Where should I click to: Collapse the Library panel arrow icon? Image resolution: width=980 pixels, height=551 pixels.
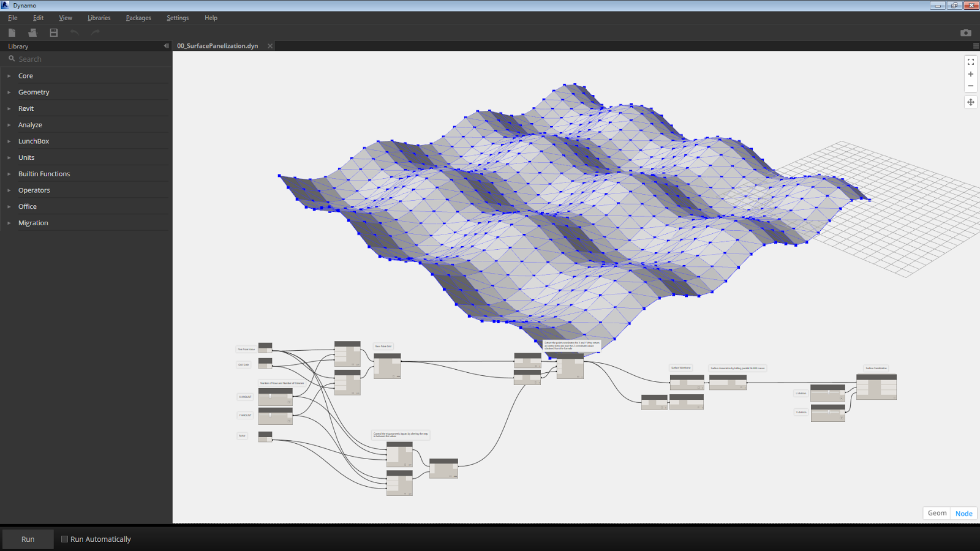166,46
